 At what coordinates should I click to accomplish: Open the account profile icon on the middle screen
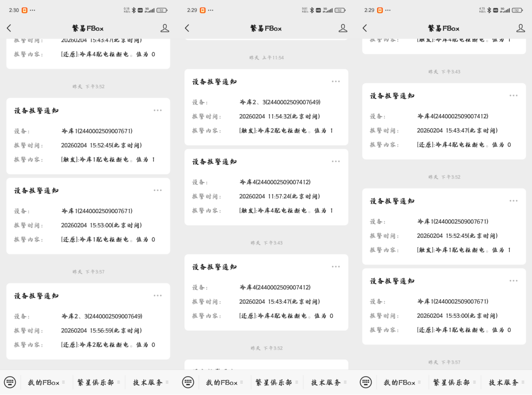click(343, 28)
